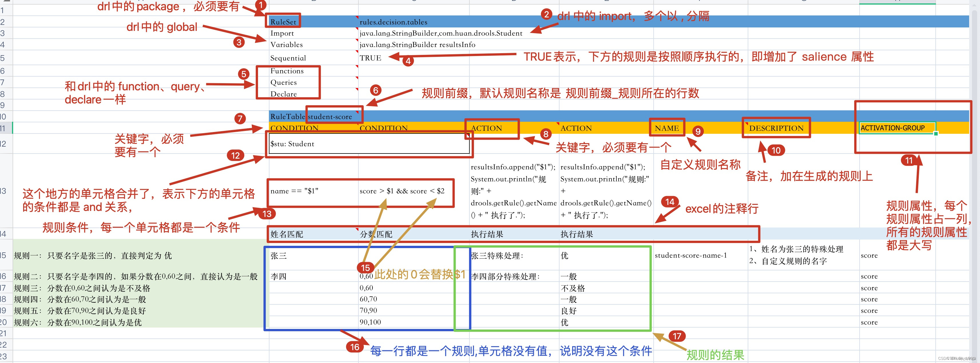Image resolution: width=980 pixels, height=363 pixels.
Task: Click the 规则一 description cell
Action: (x=141, y=255)
